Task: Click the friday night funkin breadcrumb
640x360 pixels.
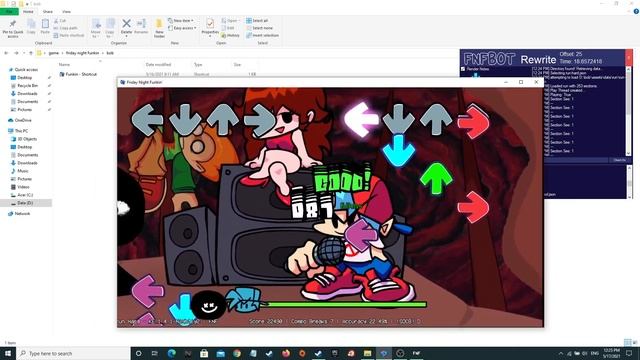Action: click(x=82, y=53)
